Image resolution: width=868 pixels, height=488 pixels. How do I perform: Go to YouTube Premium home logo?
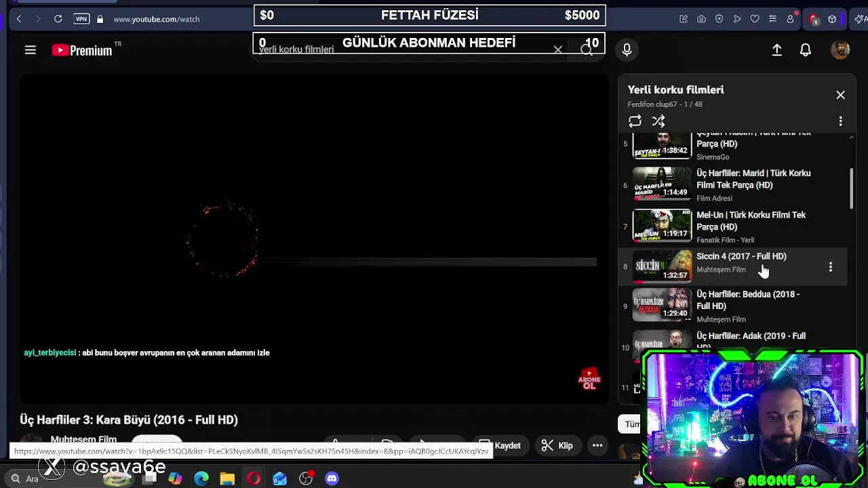click(x=82, y=50)
